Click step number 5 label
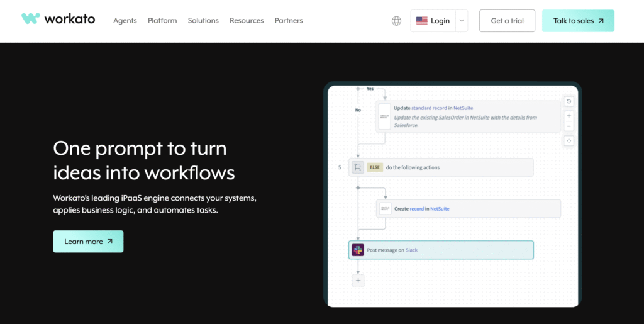Image resolution: width=644 pixels, height=324 pixels. coord(339,167)
